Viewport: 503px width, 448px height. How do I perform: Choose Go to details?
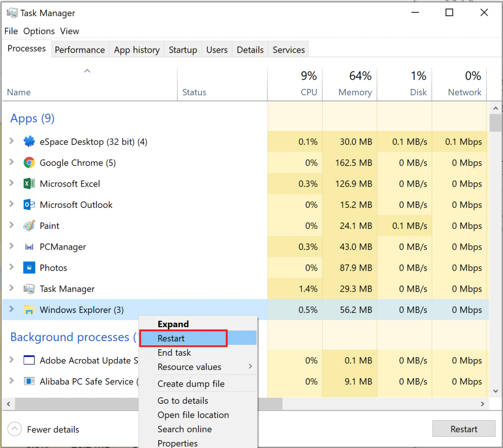click(198, 400)
